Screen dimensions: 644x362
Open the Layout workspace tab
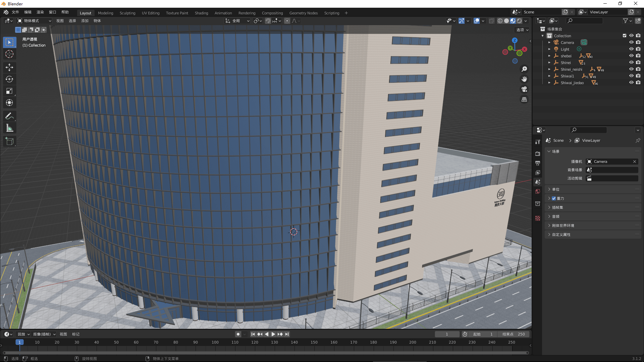(x=85, y=12)
